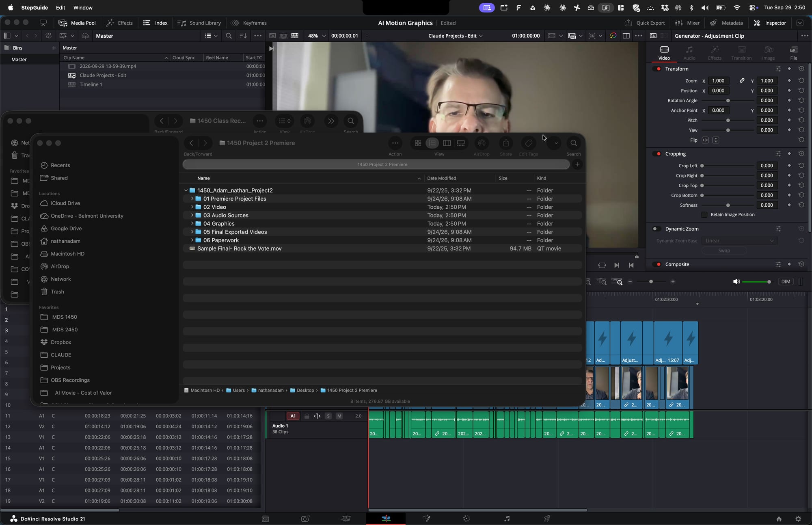
Task: Open the Effects panel
Action: [x=119, y=23]
